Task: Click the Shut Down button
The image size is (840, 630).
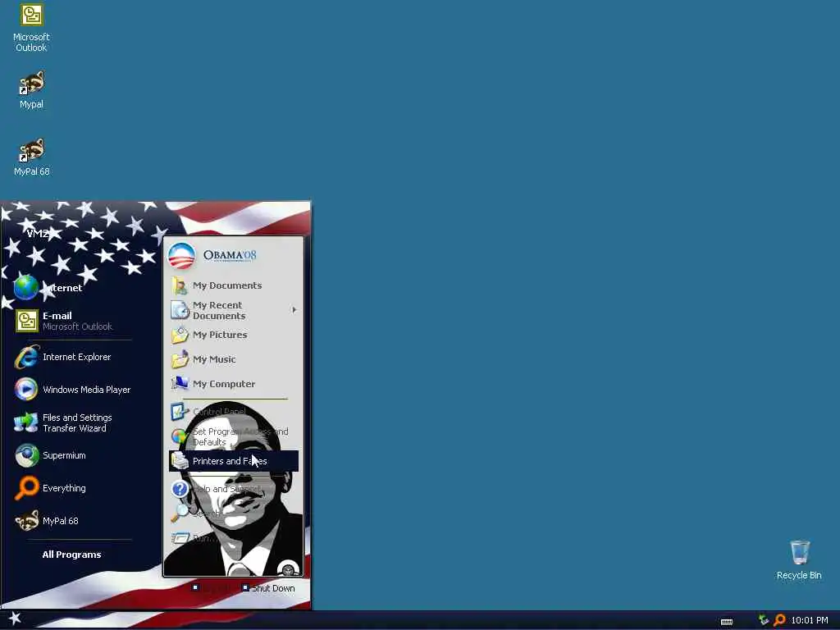Action: click(268, 588)
